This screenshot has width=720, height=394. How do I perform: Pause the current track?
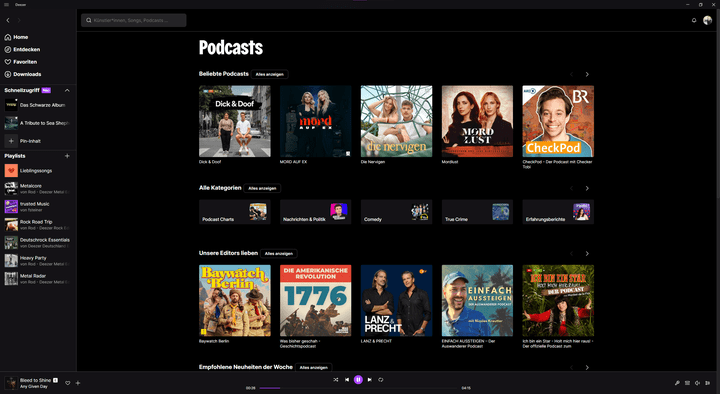358,380
